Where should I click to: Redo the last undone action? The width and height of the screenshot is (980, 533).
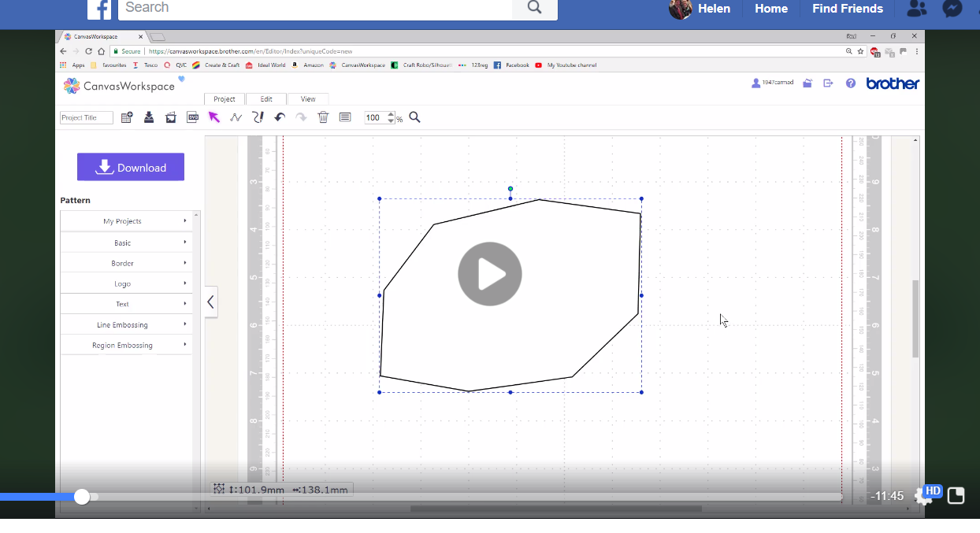coord(301,117)
